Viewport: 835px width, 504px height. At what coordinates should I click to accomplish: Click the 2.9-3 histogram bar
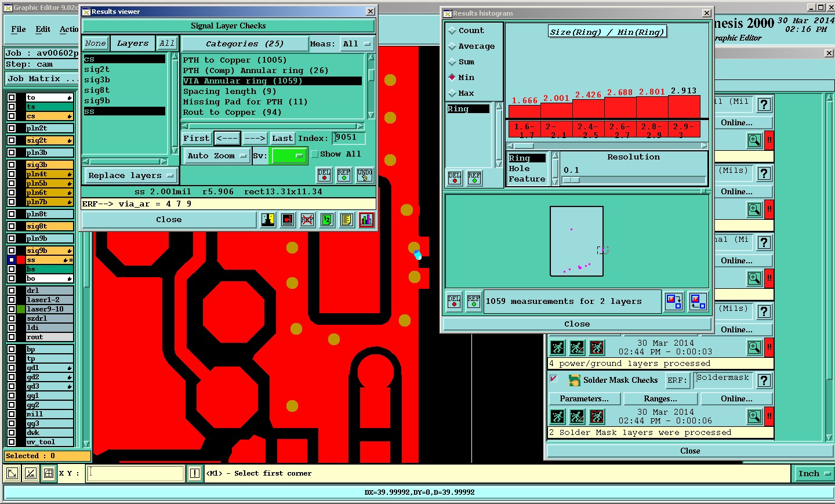pos(684,106)
